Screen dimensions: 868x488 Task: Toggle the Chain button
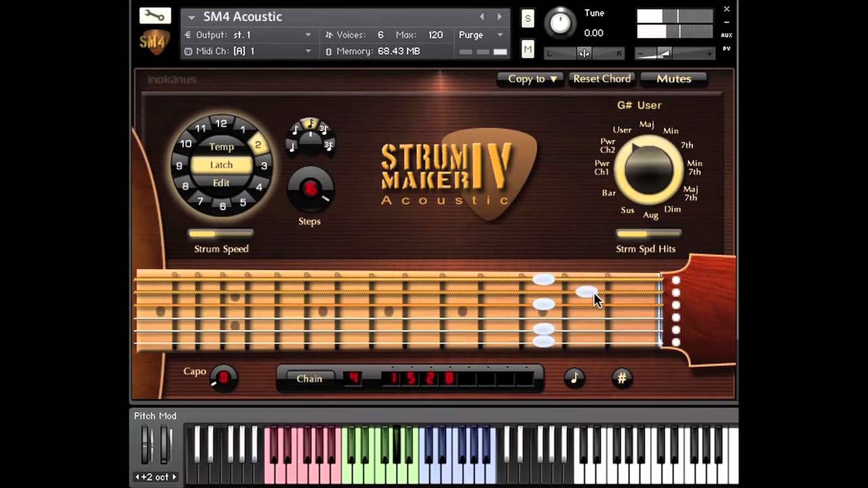coord(309,378)
